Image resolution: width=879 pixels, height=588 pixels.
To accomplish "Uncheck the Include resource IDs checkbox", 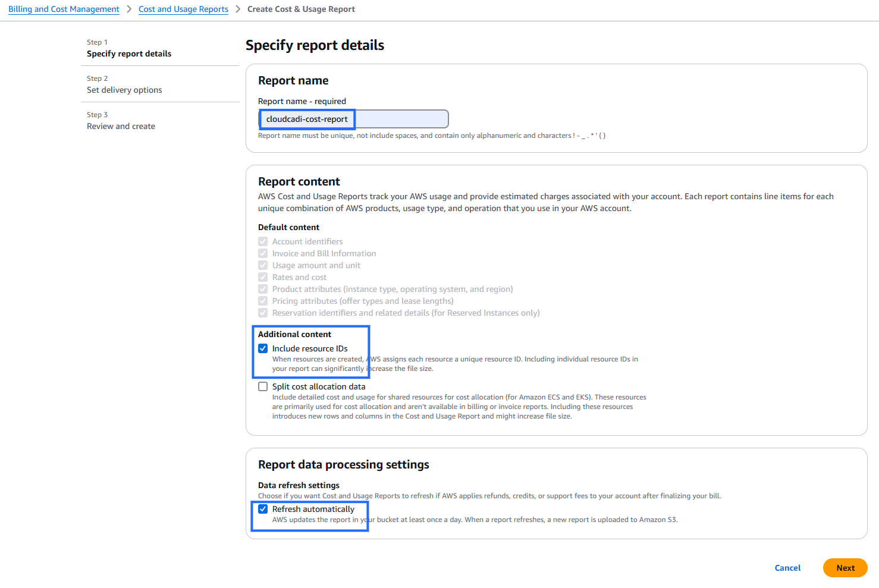I will (x=263, y=348).
